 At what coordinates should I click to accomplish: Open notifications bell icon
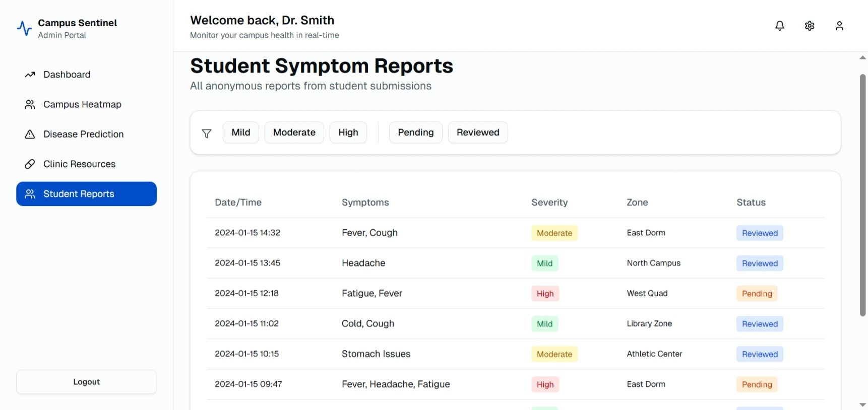tap(779, 26)
